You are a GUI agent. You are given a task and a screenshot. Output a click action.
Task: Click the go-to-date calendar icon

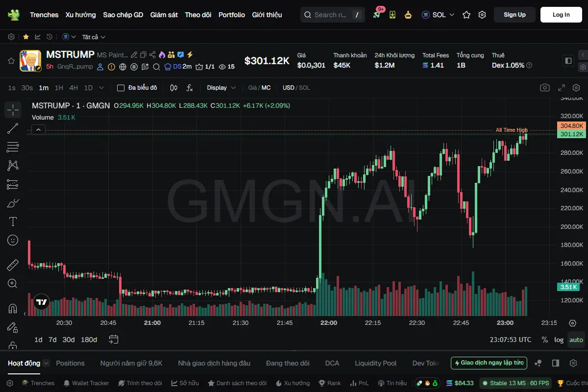pyautogui.click(x=114, y=339)
